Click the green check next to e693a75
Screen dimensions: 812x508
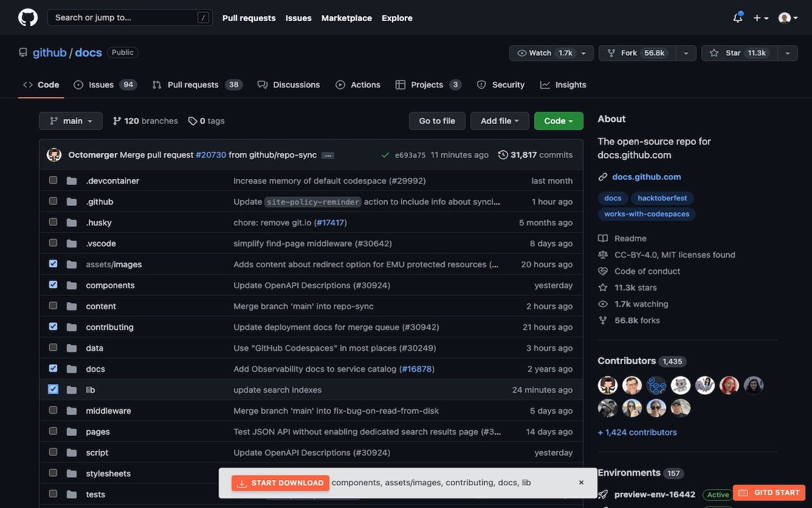pyautogui.click(x=384, y=154)
